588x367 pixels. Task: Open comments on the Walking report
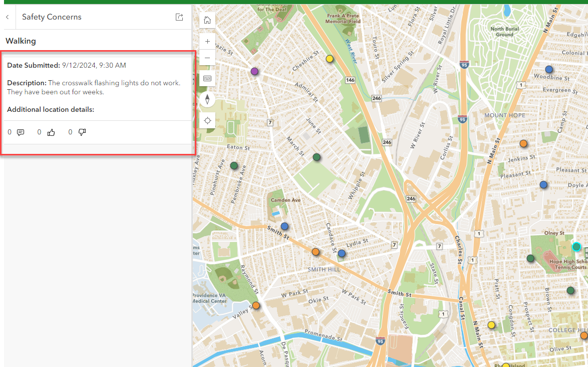[x=21, y=132]
